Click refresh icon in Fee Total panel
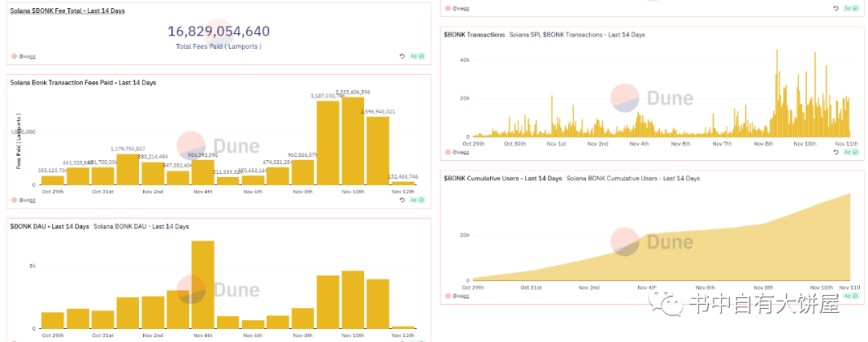 [x=403, y=56]
